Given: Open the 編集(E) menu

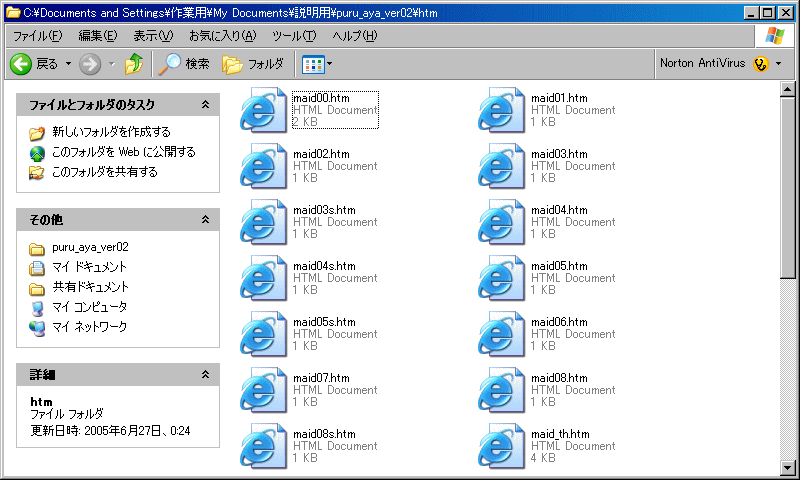Looking at the screenshot, I should tap(97, 36).
